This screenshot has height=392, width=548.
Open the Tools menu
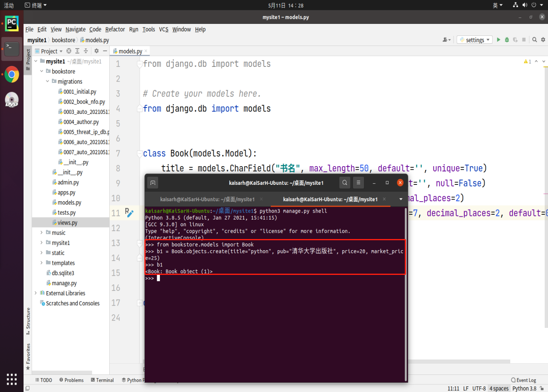click(x=148, y=29)
